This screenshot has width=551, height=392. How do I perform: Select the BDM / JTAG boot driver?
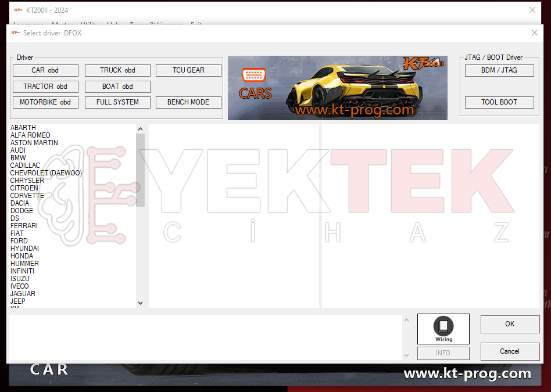499,70
